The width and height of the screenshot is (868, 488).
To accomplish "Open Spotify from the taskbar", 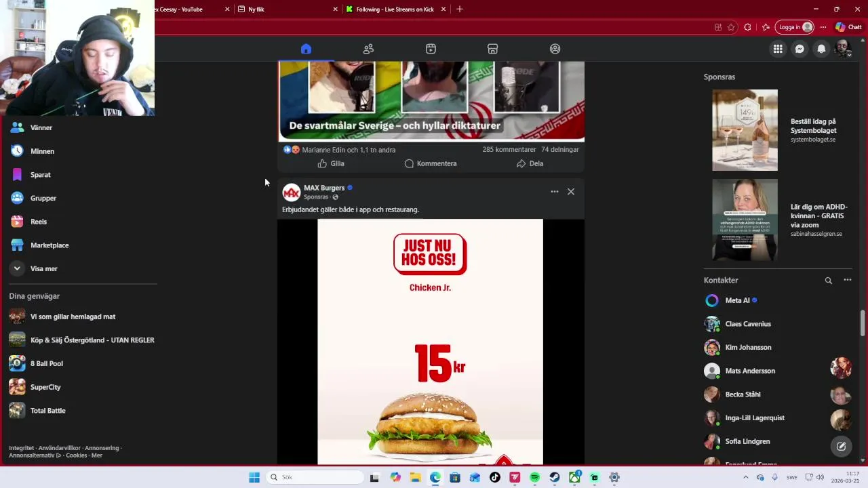I will [x=534, y=478].
